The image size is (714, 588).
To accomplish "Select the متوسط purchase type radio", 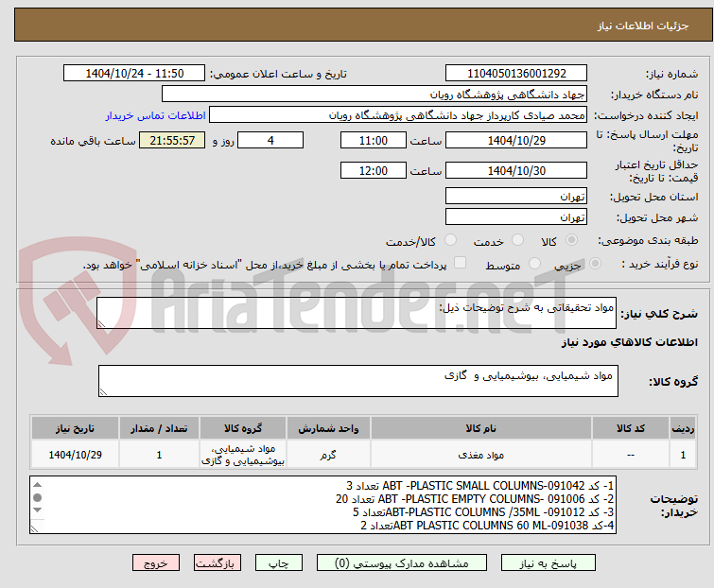I will [x=534, y=264].
